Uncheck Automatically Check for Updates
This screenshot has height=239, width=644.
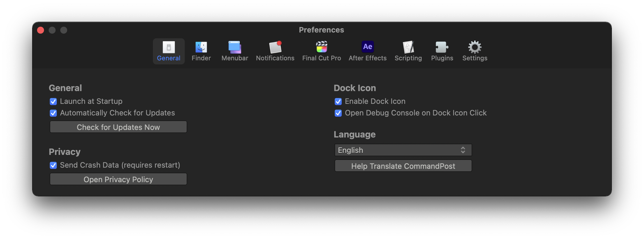coord(53,113)
